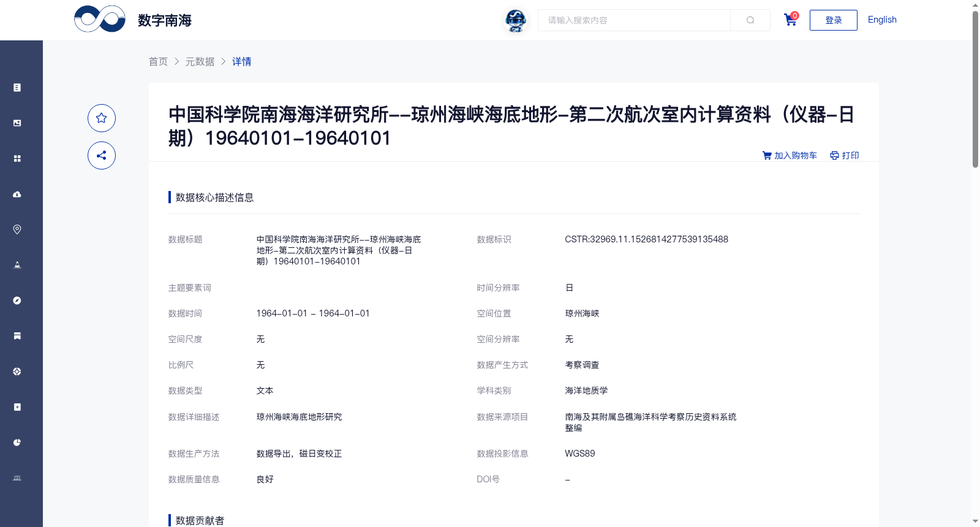Switch language to English
Screen dimensions: 980x527
point(882,20)
